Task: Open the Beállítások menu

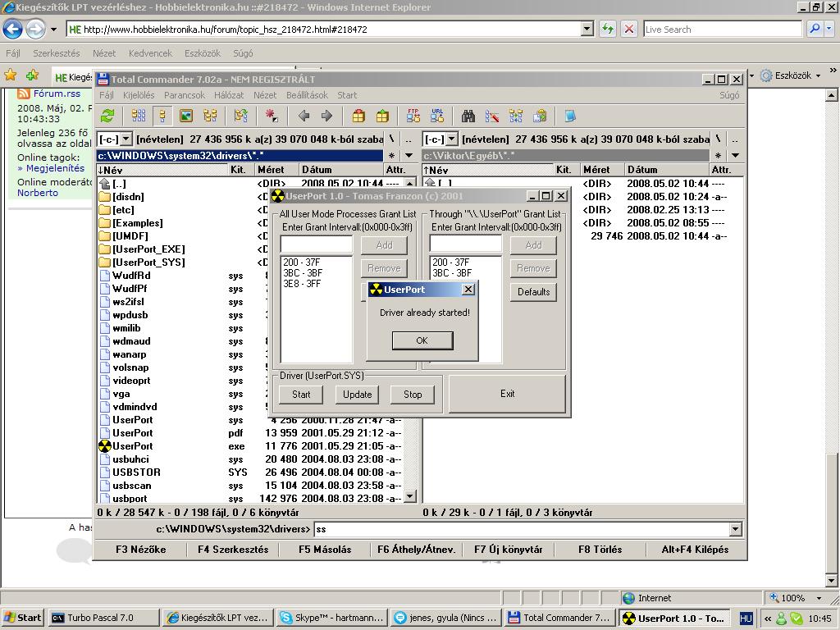Action: point(307,95)
